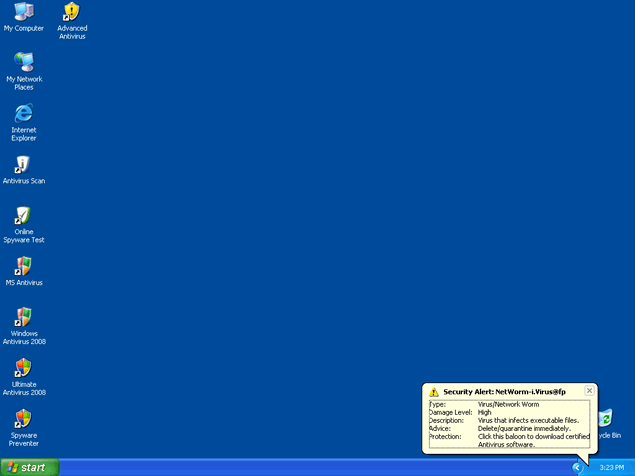Expand hidden system tray icons arrow

pyautogui.click(x=577, y=467)
